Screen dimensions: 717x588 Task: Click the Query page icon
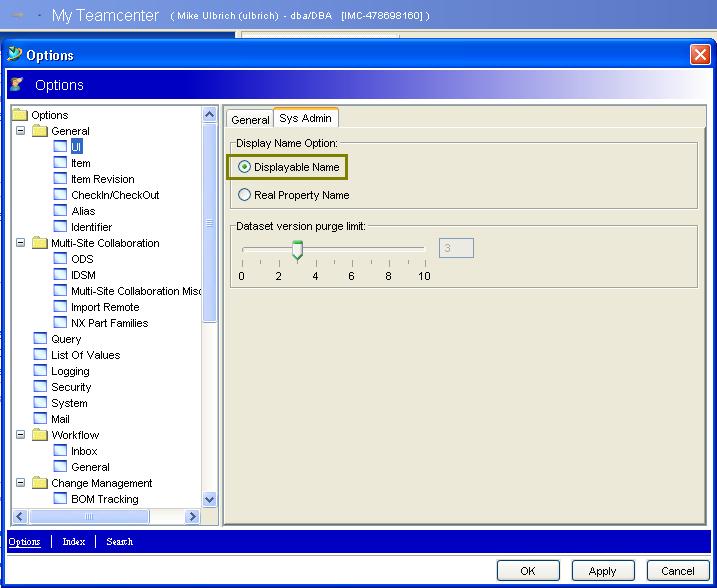click(40, 338)
